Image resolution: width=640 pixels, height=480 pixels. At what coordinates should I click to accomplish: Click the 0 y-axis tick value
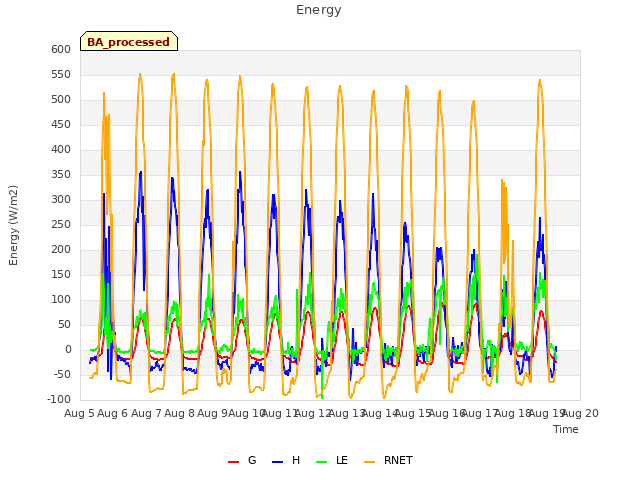68,350
